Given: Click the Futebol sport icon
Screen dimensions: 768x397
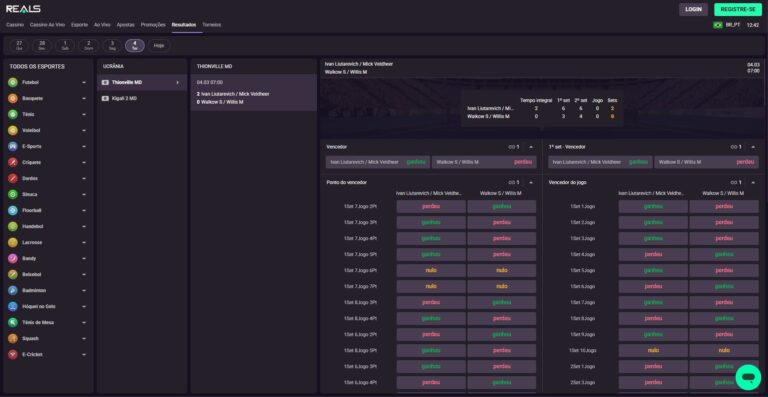Looking at the screenshot, I should pos(13,82).
